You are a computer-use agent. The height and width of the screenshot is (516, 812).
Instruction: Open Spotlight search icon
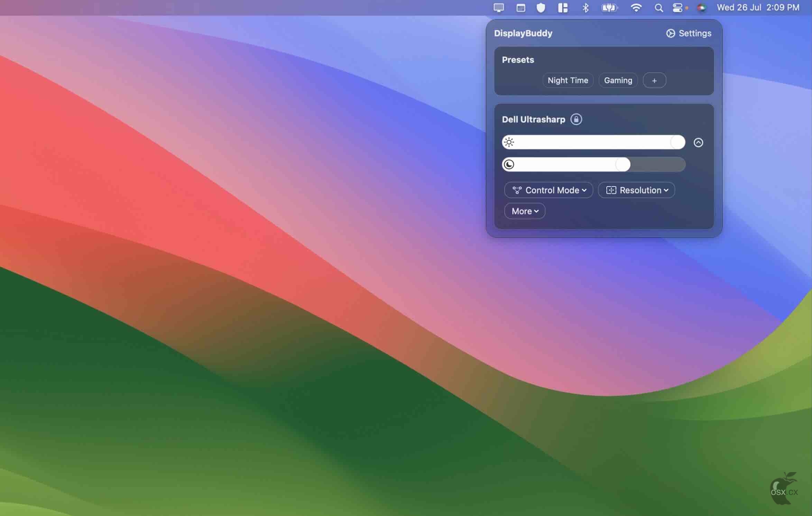click(x=658, y=8)
